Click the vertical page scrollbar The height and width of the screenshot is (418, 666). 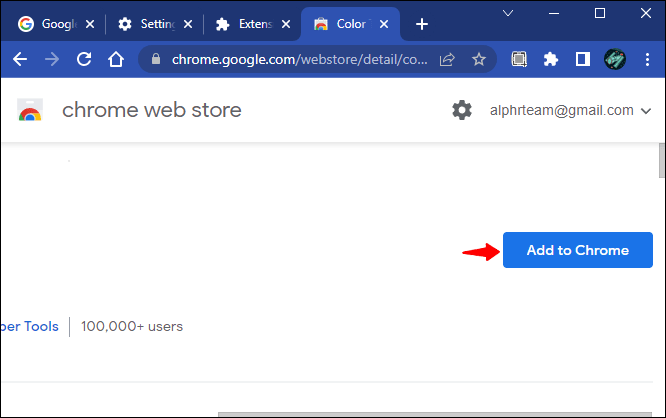[x=661, y=161]
